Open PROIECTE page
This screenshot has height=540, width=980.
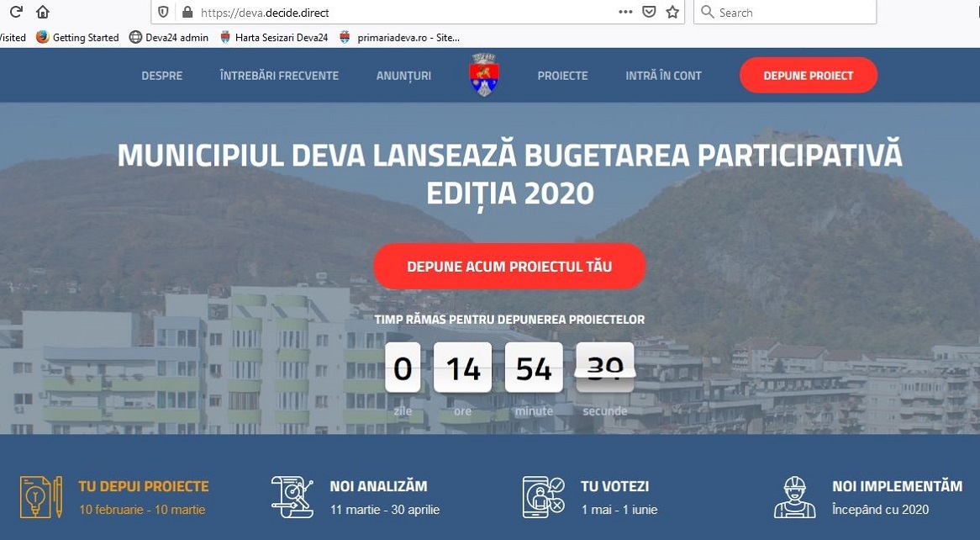point(562,76)
